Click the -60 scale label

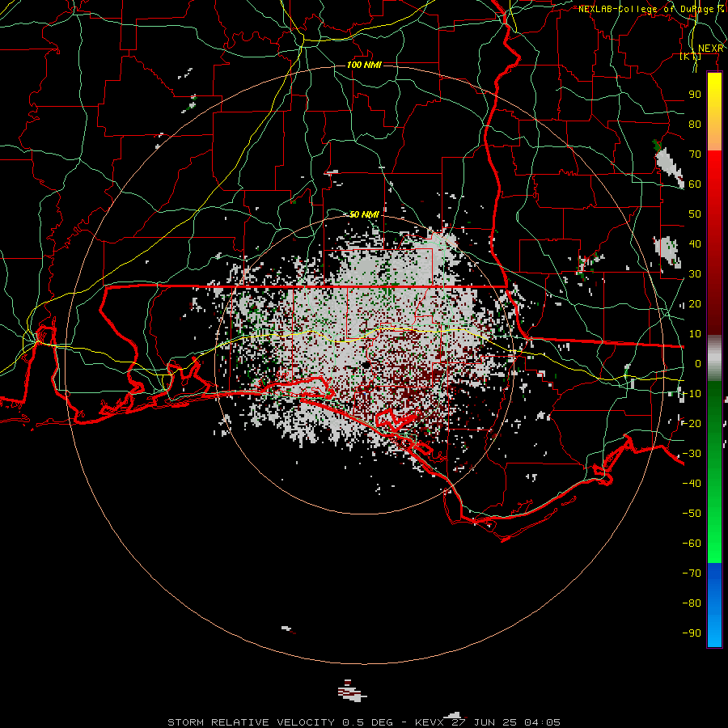692,544
